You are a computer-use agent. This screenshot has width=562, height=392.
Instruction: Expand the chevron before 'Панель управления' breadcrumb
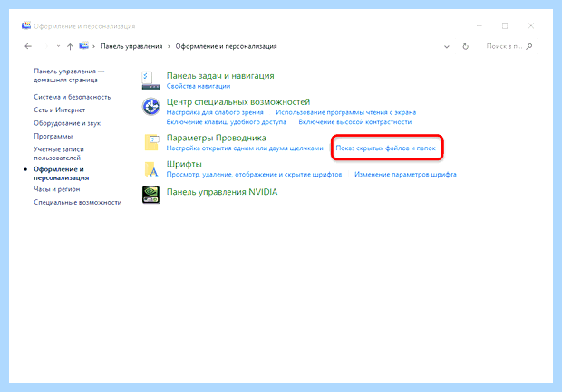94,46
